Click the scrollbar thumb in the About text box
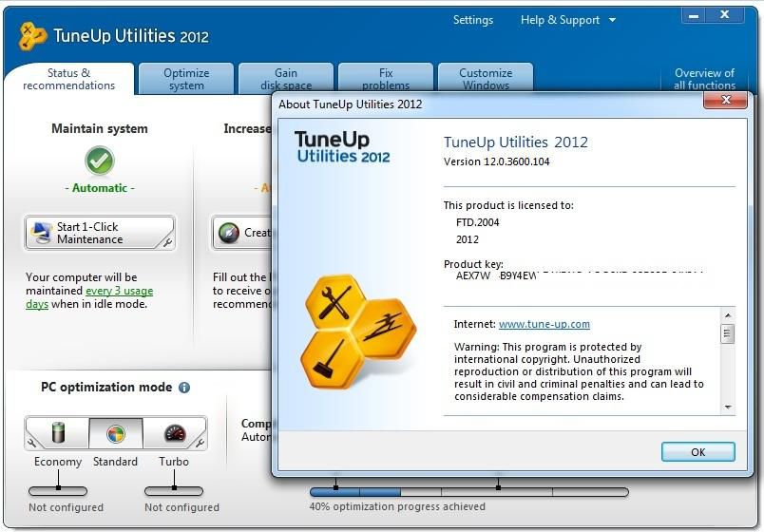 [x=728, y=333]
